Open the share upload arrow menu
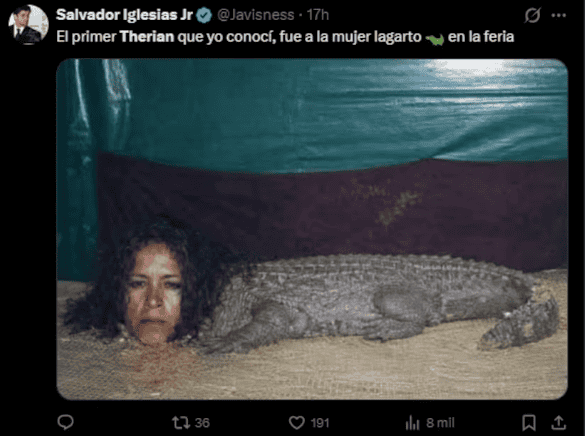The width and height of the screenshot is (585, 436). coord(559,423)
